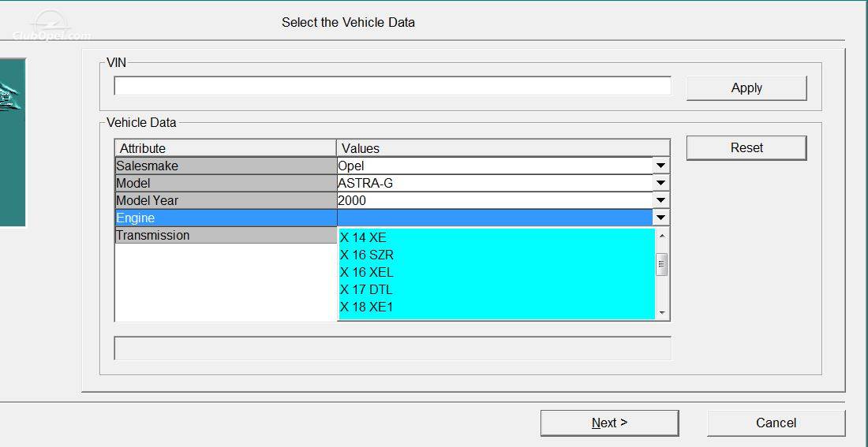Click the Attribute column header

pyautogui.click(x=226, y=148)
